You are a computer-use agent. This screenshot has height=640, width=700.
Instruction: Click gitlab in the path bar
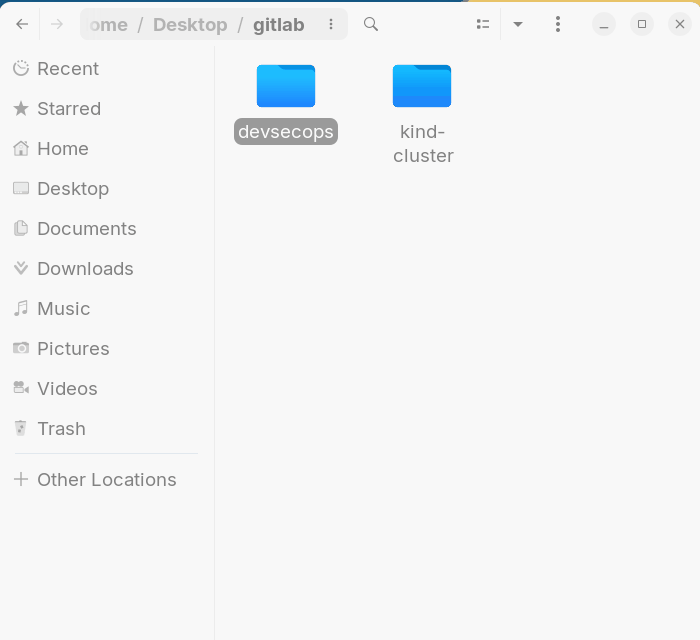278,25
